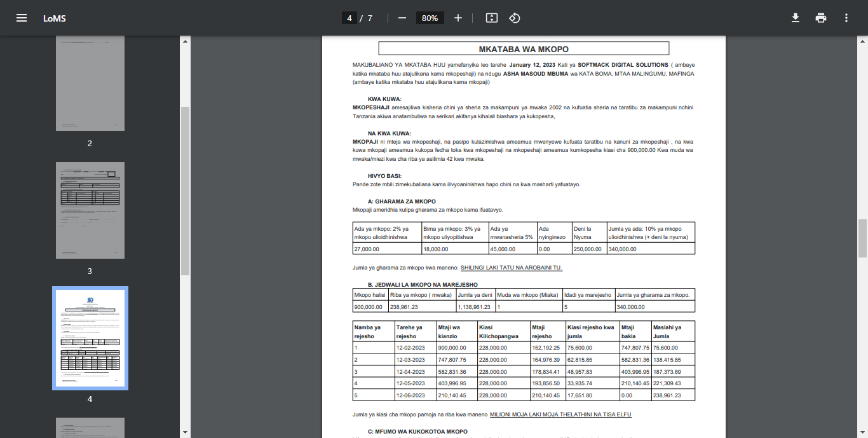868x438 pixels.
Task: Click the zoom out minus icon
Action: (x=402, y=18)
